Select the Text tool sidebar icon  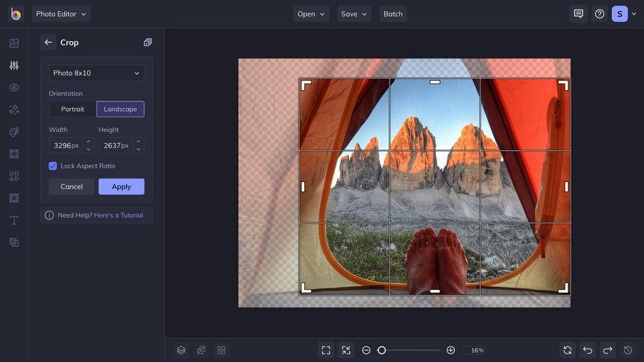14,220
